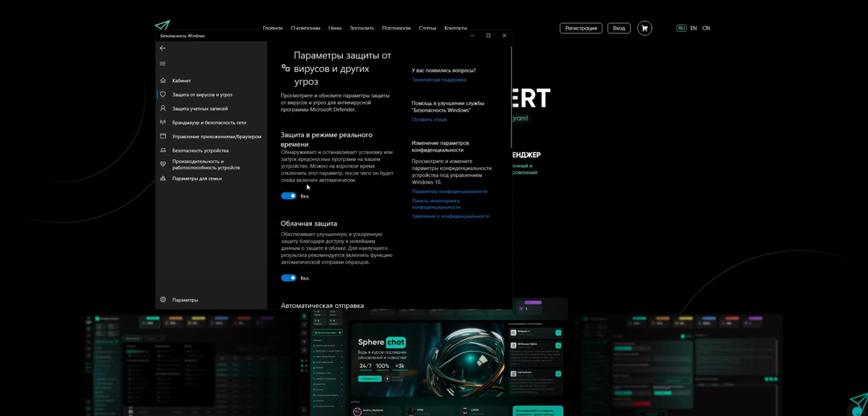Screen dimensions: 868x416
Task: Open the Техническая поддержка link
Action: click(439, 80)
